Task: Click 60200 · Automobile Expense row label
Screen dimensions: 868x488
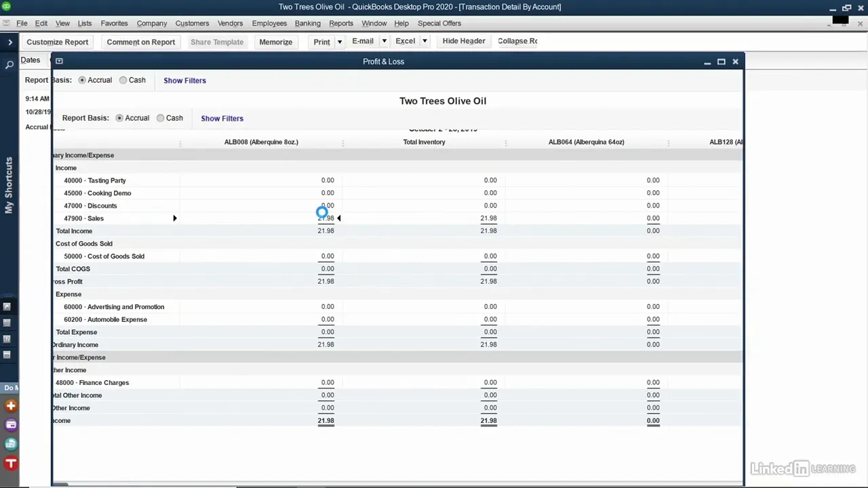Action: (105, 320)
